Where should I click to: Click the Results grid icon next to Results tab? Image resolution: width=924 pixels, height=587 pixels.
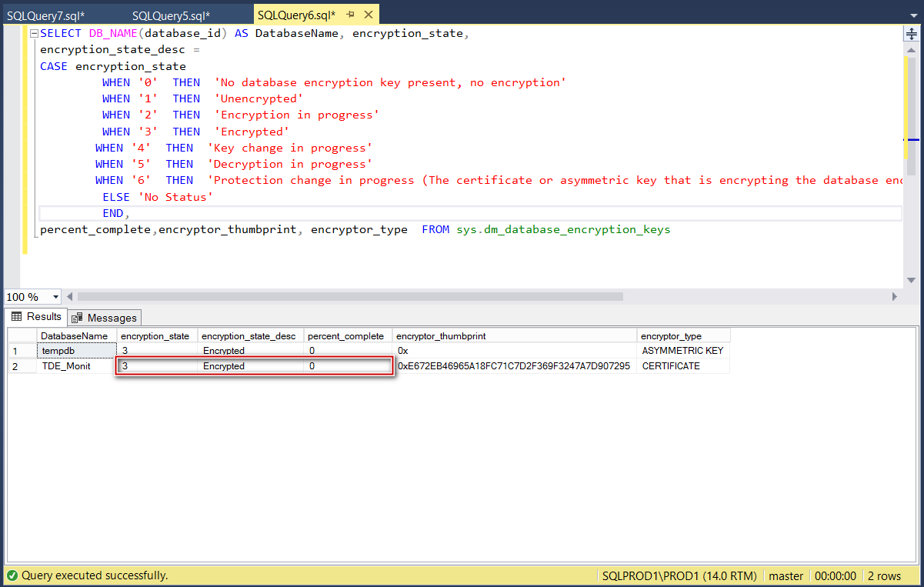click(15, 317)
